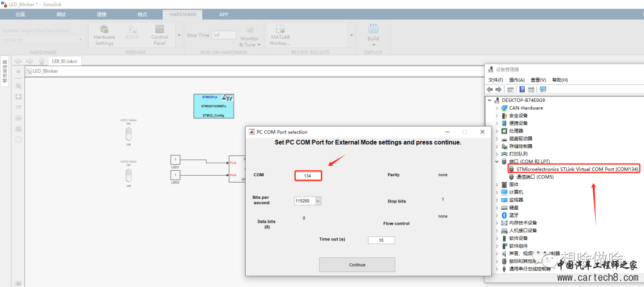This screenshot has width=644, height=287.
Task: Open the Monitor & Tune dropdown arrow
Action: tap(259, 45)
